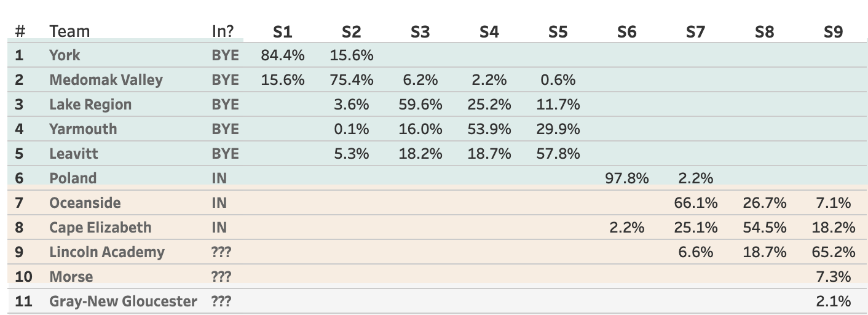Image resolution: width=868 pixels, height=315 pixels.
Task: Select team Medomak Valley
Action: (106, 80)
